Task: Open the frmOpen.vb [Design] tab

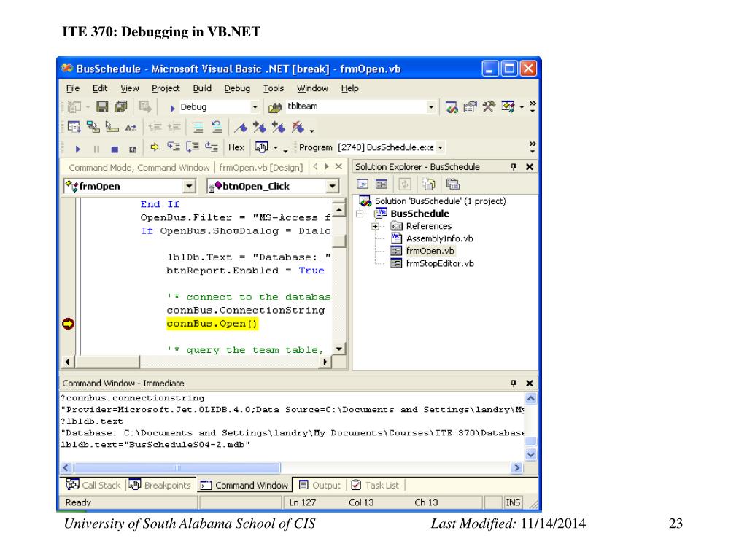Action: point(260,167)
